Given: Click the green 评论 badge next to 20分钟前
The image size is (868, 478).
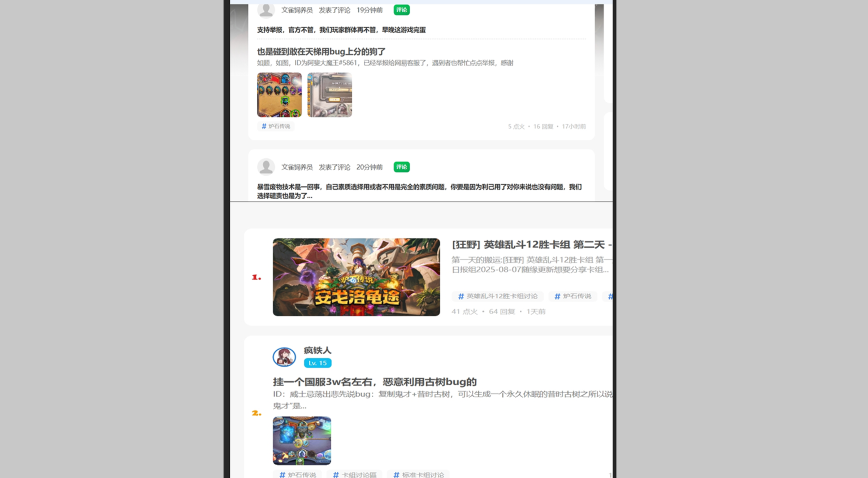Looking at the screenshot, I should [x=401, y=167].
